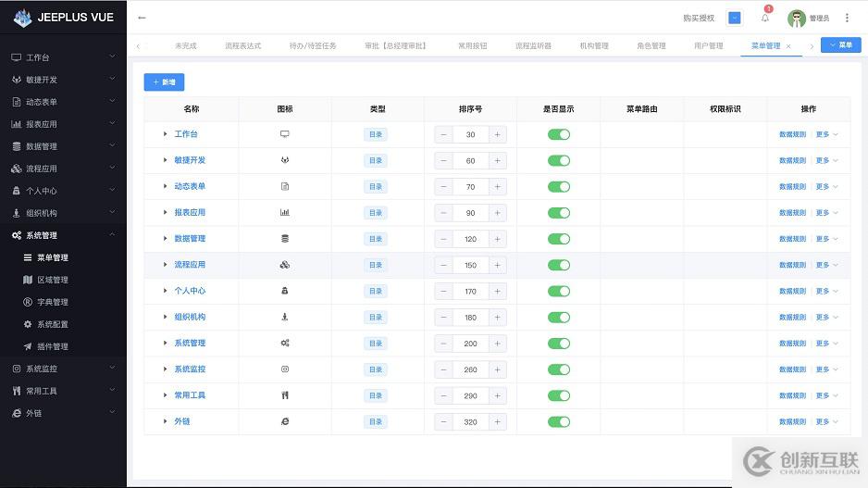Click the sort number field for 流程应用
The height and width of the screenshot is (488, 868).
pos(470,266)
